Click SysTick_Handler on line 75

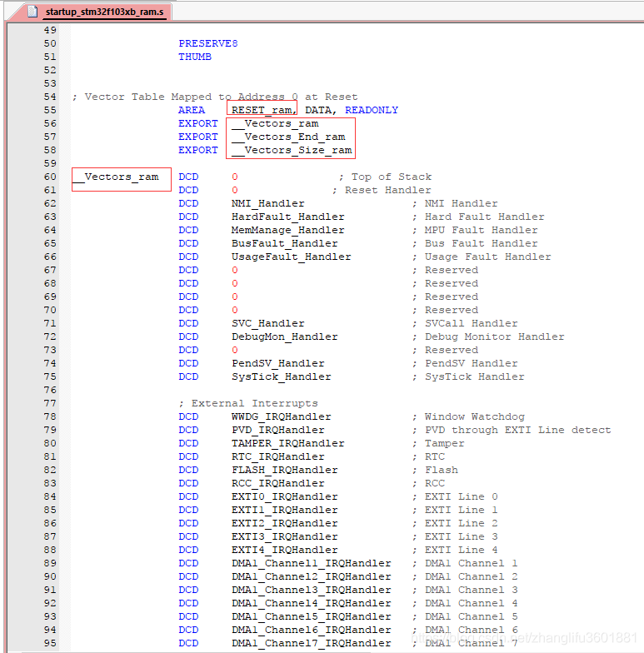coord(282,376)
